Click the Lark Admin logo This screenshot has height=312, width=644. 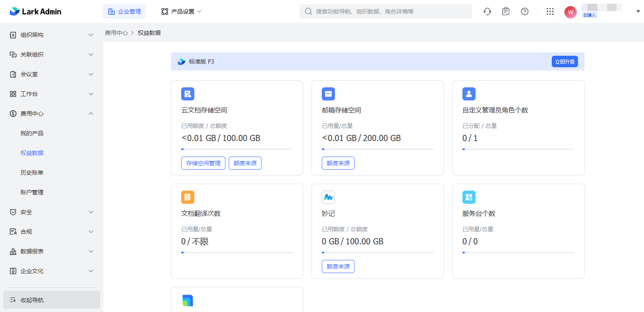tap(35, 11)
